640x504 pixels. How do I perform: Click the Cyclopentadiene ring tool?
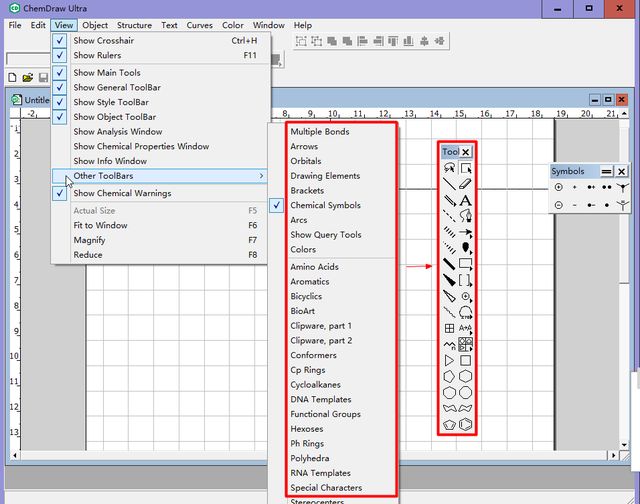(x=450, y=425)
